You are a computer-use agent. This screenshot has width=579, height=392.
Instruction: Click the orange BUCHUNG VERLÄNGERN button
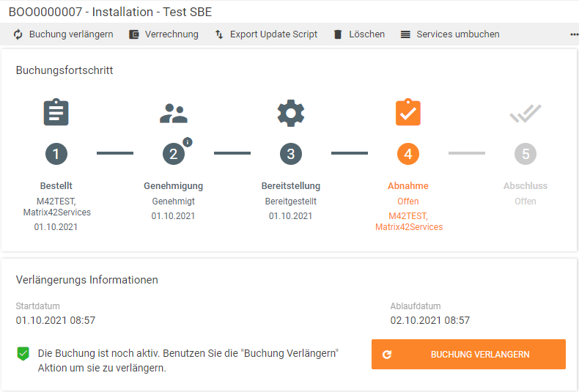[468, 355]
